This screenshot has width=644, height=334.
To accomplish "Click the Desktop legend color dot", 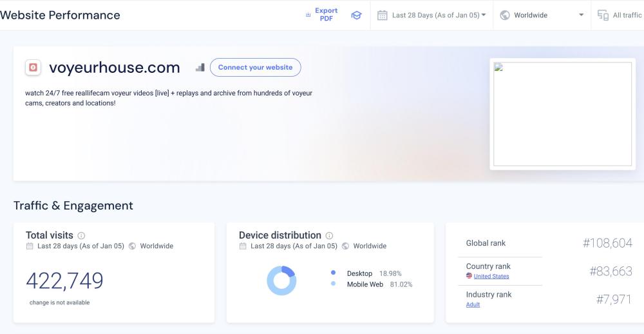I will pos(333,273).
